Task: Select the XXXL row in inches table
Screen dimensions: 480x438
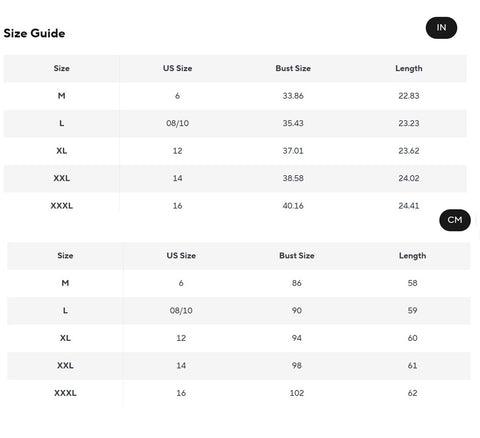Action: tap(235, 206)
